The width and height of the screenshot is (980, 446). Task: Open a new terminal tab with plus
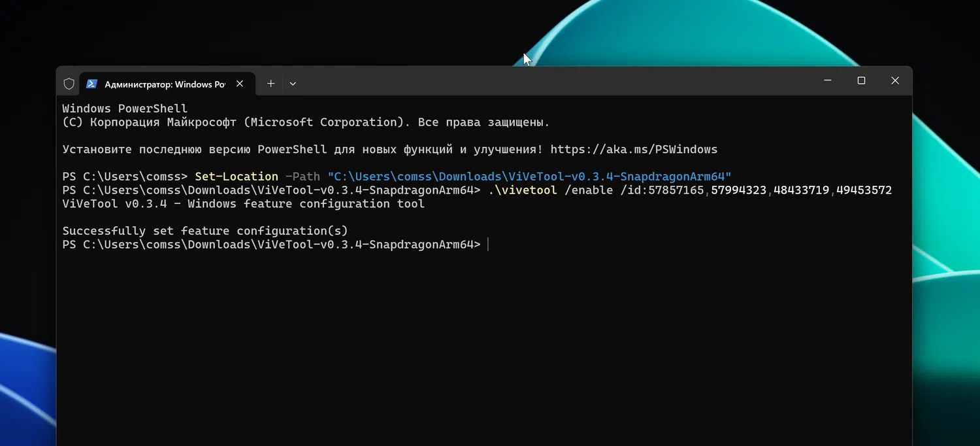coord(270,84)
